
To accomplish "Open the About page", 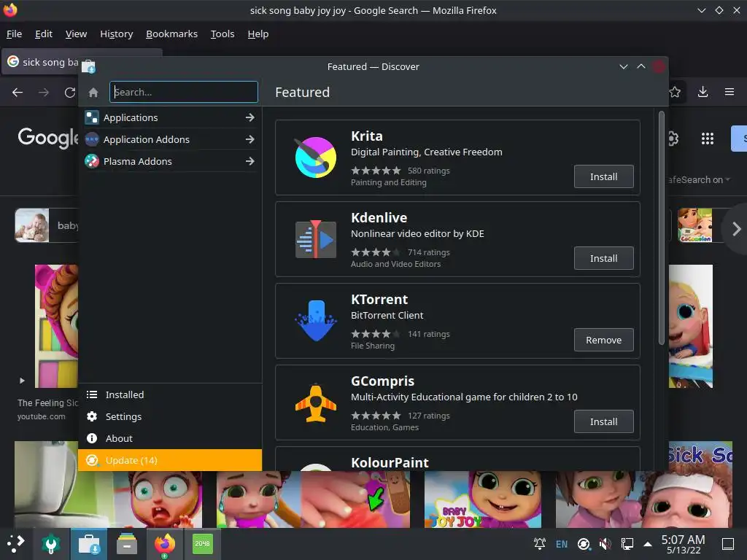I will pos(170,438).
